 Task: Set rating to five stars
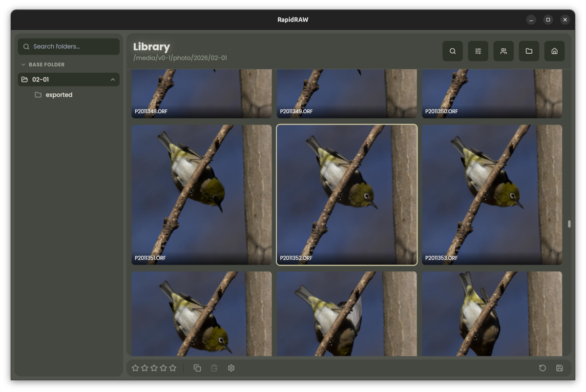tap(172, 368)
